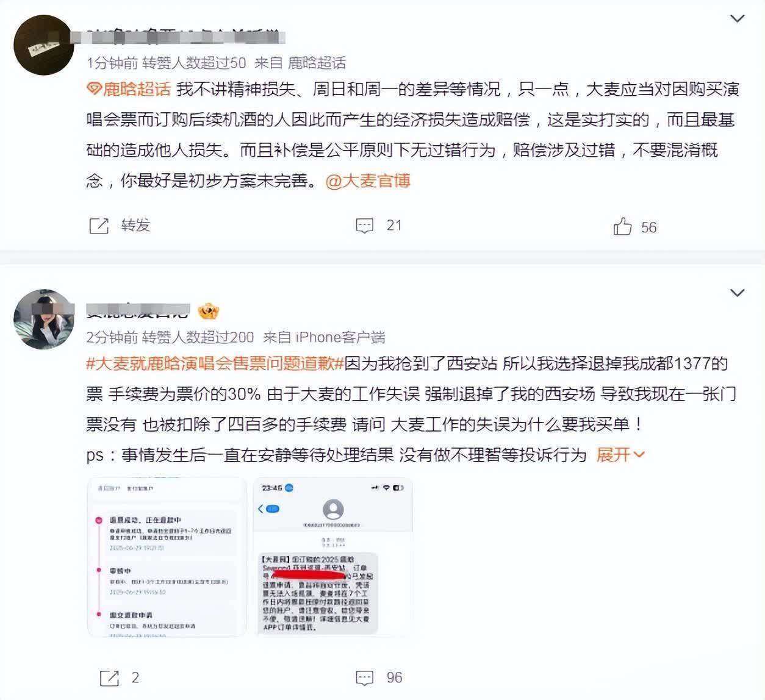Click the 鹿晗超话 source link in first post header
Screen dimensions: 765x700
pos(317,63)
